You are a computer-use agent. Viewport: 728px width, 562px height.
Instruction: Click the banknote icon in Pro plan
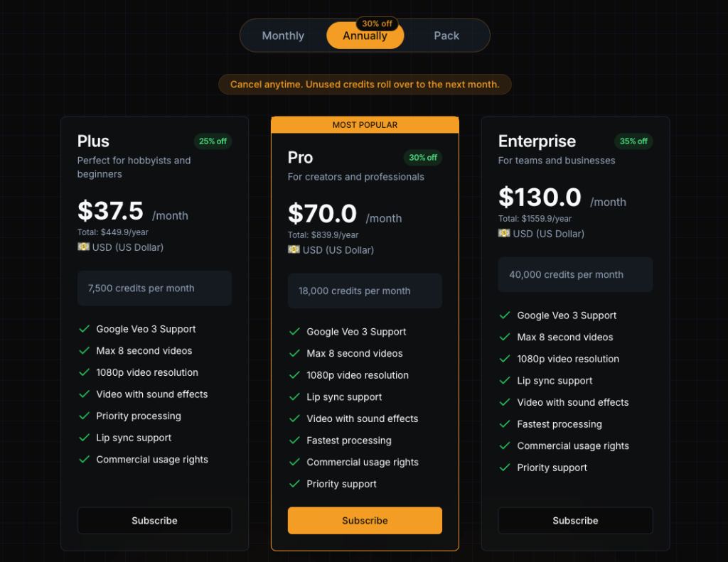pos(294,249)
